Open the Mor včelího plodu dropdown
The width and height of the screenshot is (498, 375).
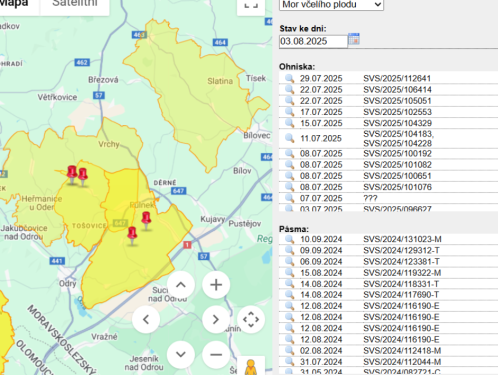point(331,5)
